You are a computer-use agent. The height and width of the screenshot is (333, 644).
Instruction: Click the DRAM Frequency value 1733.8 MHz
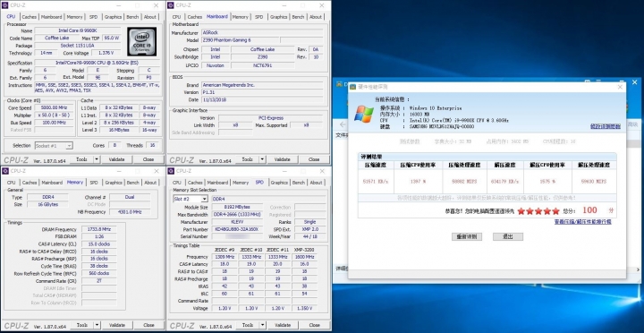98,229
